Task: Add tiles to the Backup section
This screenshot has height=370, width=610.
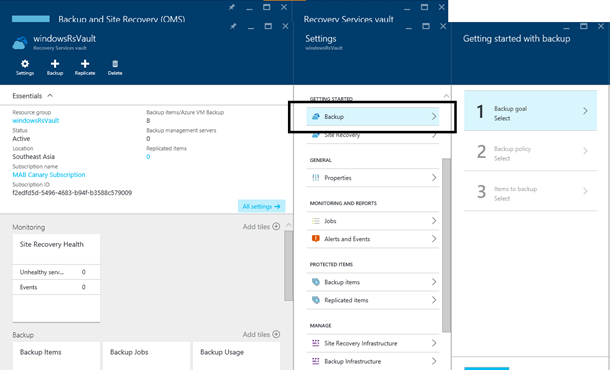Action: (261, 334)
